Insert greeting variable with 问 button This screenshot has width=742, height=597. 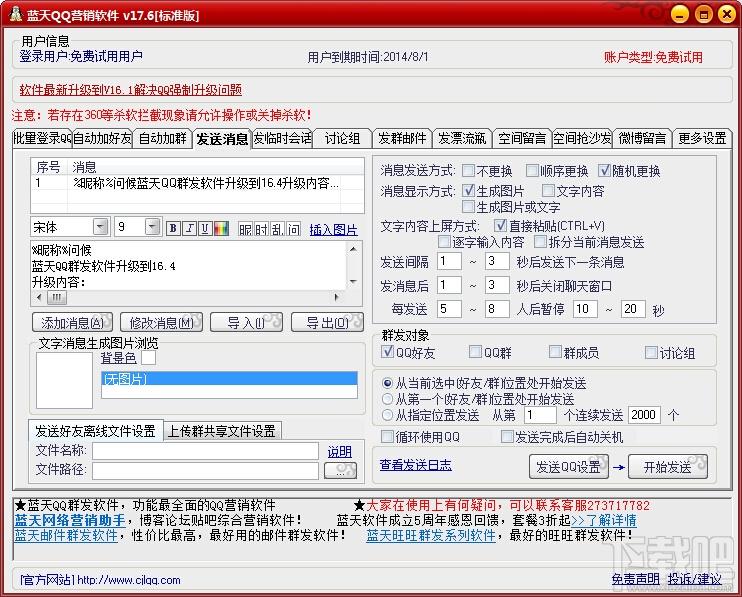click(293, 229)
